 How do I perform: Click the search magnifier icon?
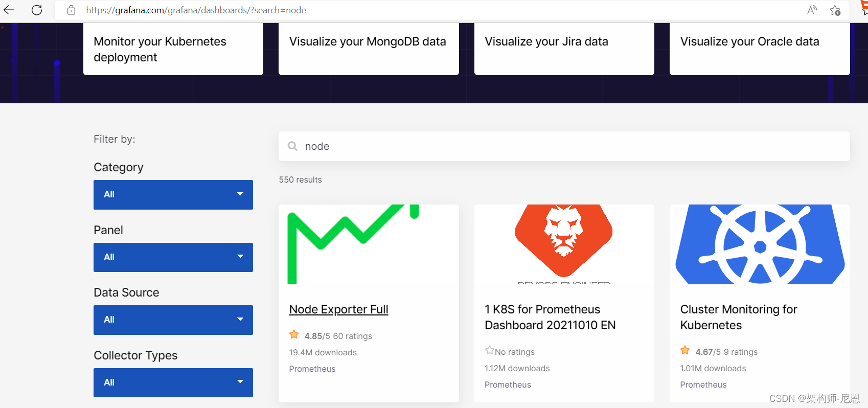292,146
